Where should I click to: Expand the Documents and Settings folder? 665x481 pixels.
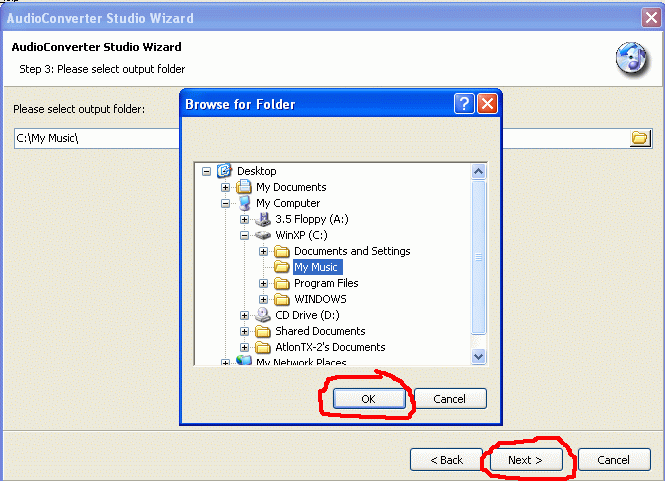coord(263,252)
